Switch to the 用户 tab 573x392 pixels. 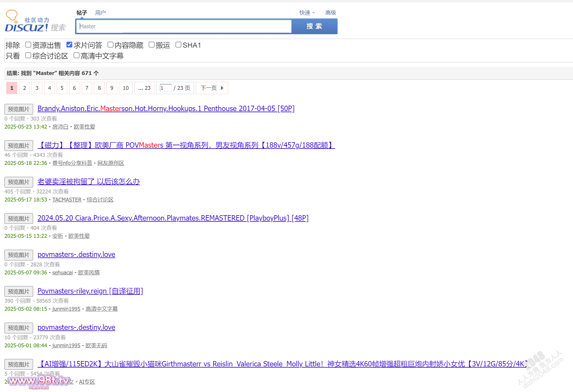(x=100, y=13)
